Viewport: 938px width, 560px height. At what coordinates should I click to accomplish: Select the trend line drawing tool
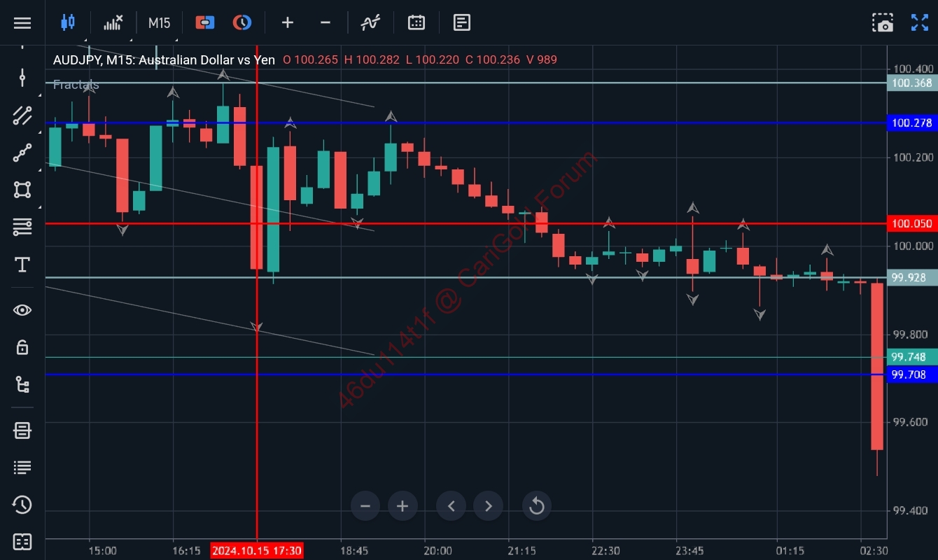(x=22, y=115)
